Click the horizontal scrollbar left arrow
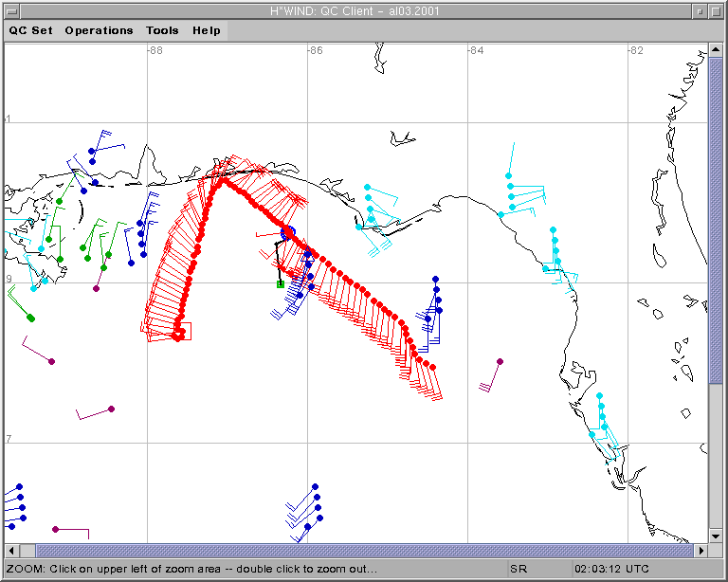Screen dimensions: 728x582 pos(11,551)
